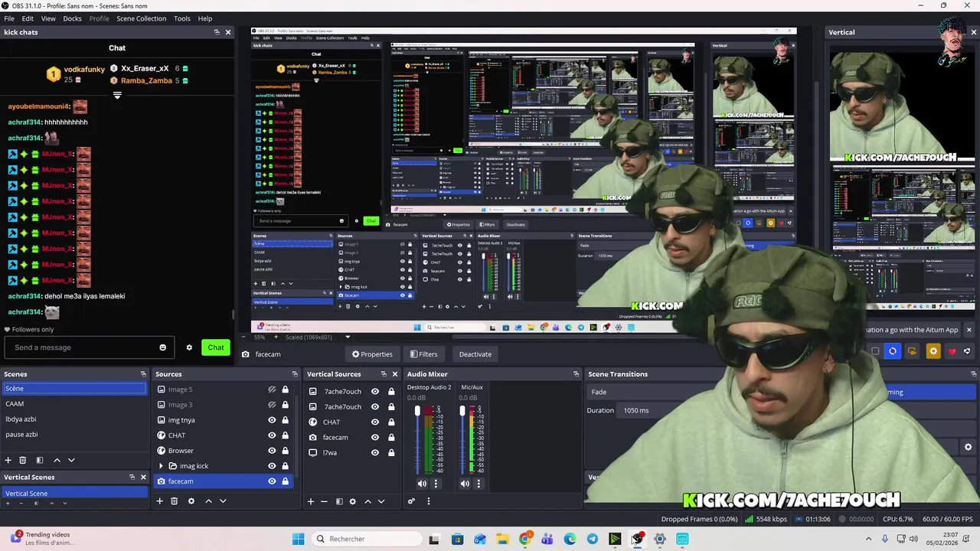The width and height of the screenshot is (980, 551).
Task: Unlock the imag kick group
Action: point(286,466)
